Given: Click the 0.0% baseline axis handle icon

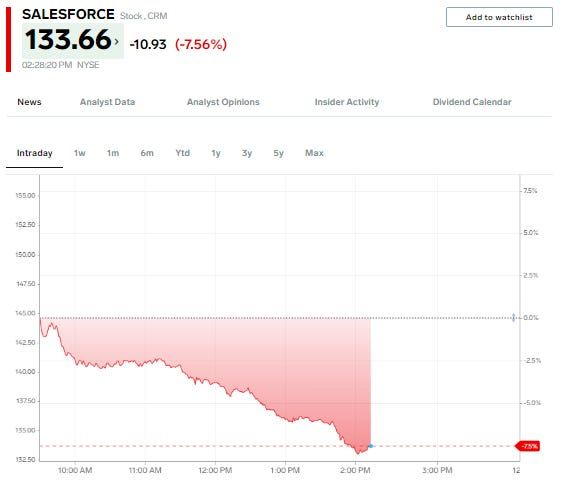Looking at the screenshot, I should [x=513, y=318].
